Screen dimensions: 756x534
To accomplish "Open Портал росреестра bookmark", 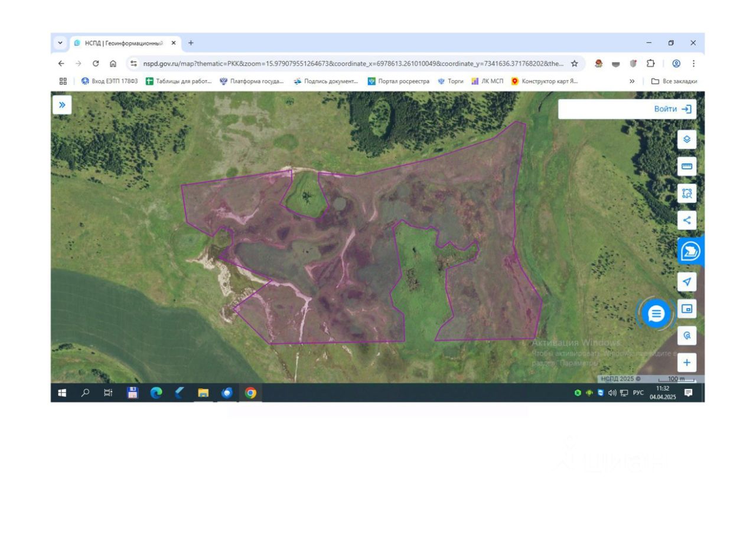I will [399, 81].
